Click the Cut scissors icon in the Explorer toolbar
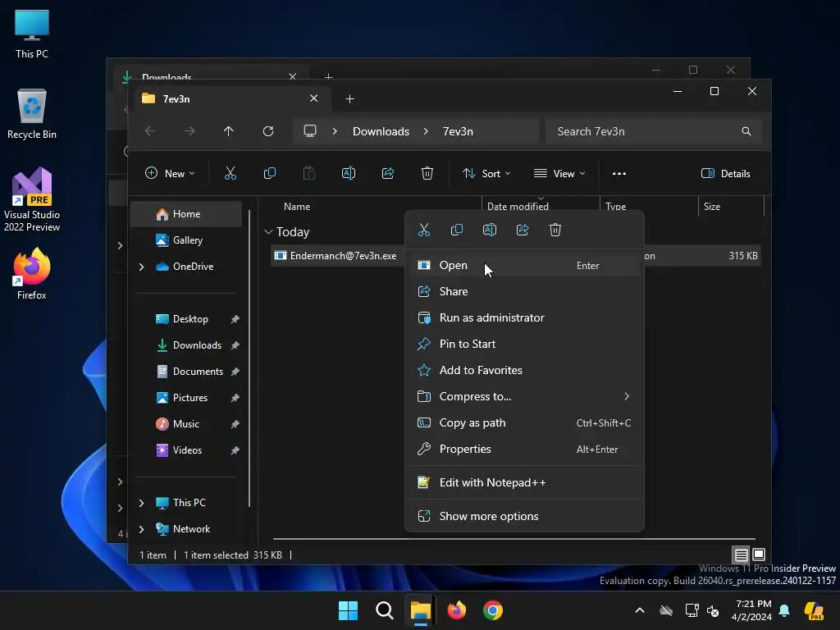This screenshot has height=630, width=840. pyautogui.click(x=230, y=174)
